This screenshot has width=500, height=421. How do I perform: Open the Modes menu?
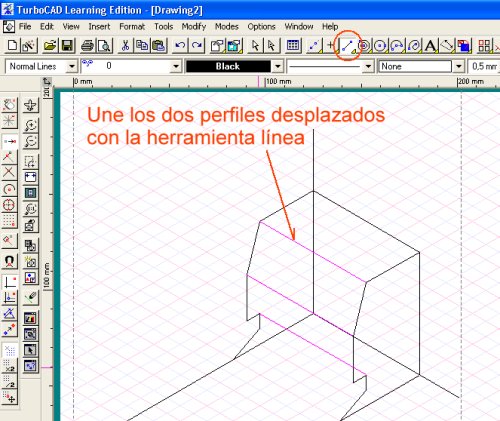(227, 26)
